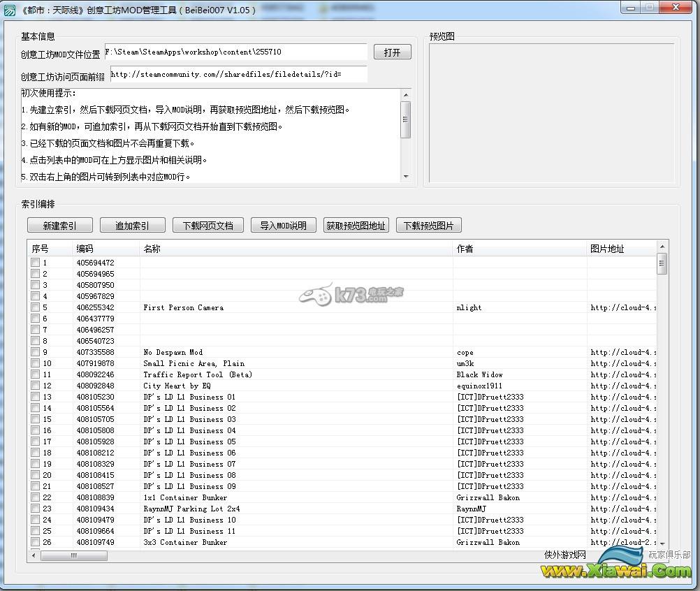700x591 pixels.
Task: Click MOD list scroll-up arrow
Action: [662, 247]
